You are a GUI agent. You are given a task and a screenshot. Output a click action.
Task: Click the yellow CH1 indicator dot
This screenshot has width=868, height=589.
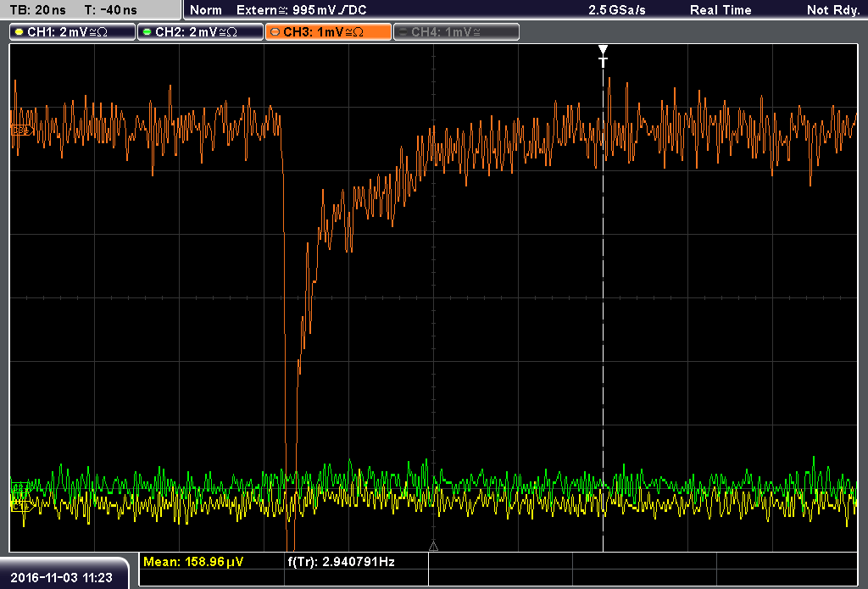[x=19, y=32]
